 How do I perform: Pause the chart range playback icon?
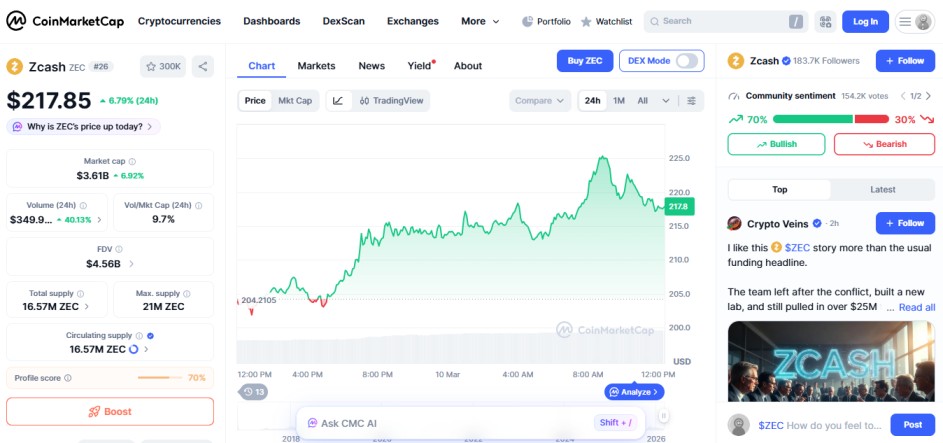tap(663, 415)
